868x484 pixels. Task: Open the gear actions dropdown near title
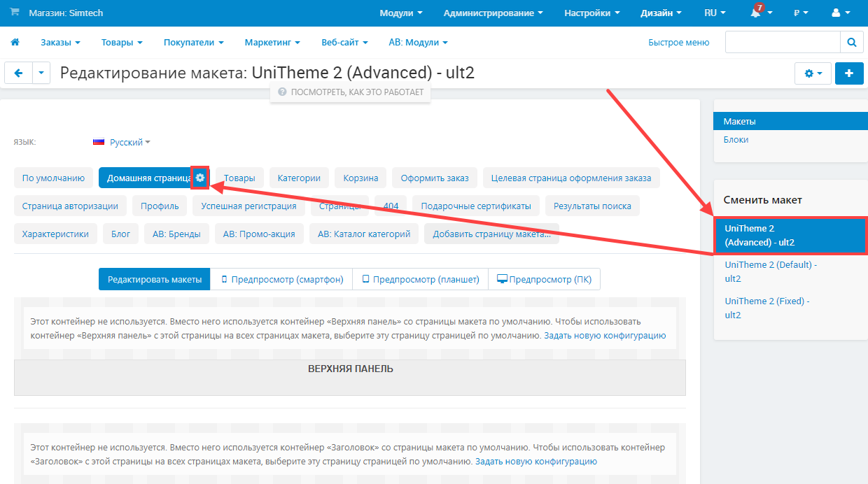pos(813,73)
